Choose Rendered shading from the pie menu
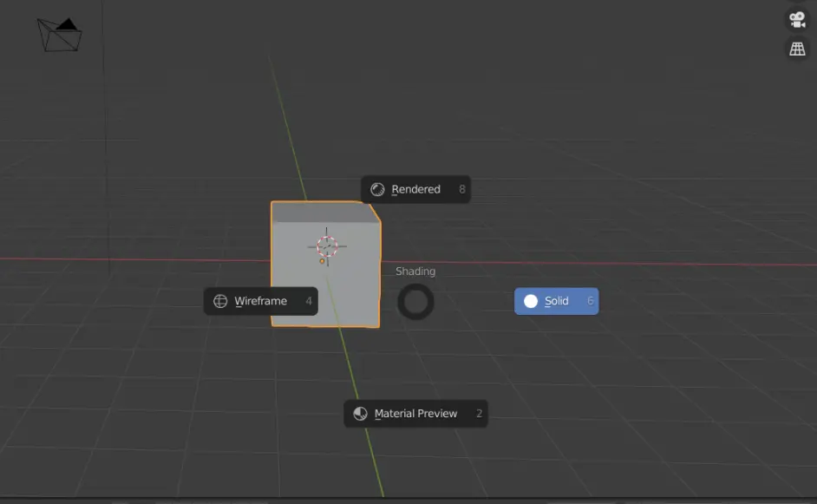Screen dimensions: 817x504 [415, 189]
